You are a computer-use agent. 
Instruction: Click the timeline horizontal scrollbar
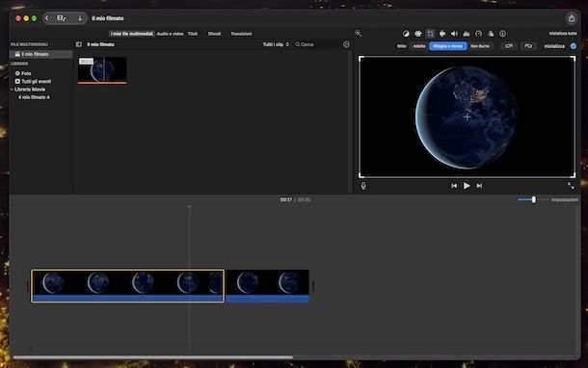tap(153, 357)
